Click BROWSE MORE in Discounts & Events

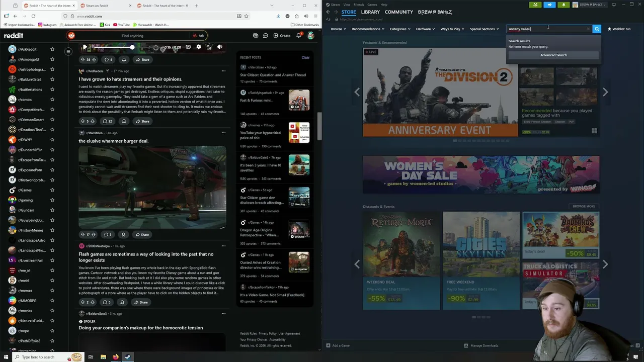(x=584, y=206)
